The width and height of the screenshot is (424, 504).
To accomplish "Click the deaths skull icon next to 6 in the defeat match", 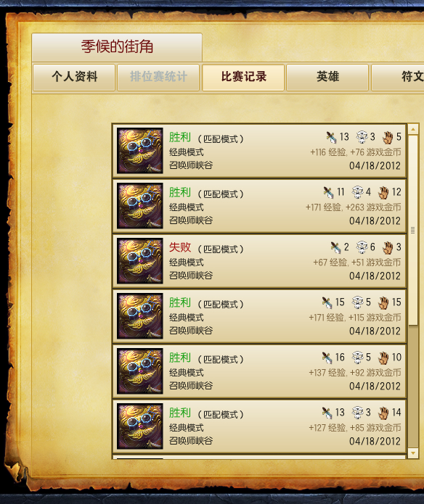I will [362, 247].
